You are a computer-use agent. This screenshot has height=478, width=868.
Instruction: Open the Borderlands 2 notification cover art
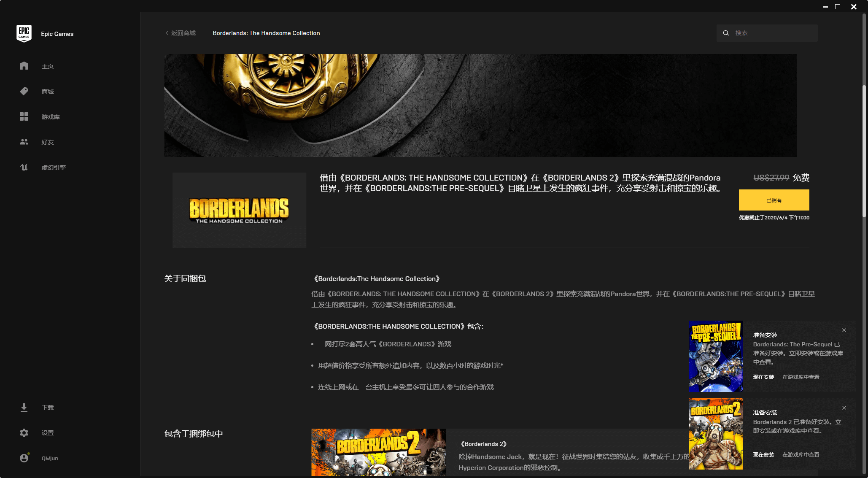pos(716,434)
